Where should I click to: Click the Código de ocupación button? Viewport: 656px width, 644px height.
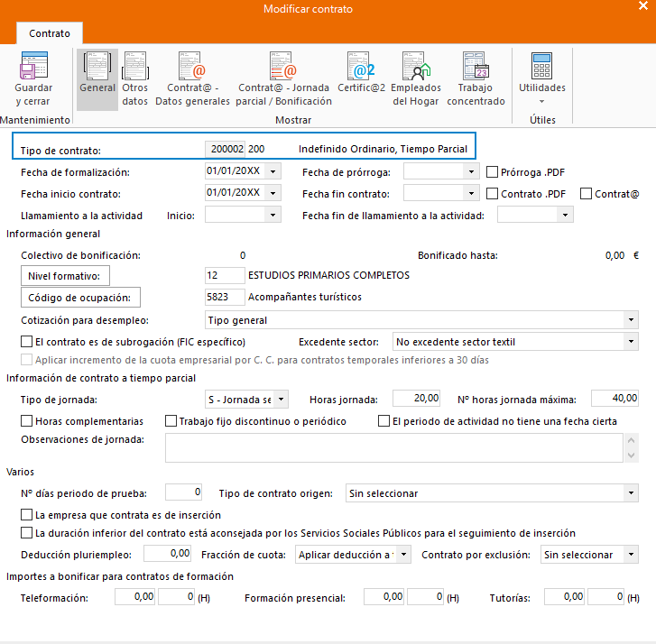coord(80,298)
